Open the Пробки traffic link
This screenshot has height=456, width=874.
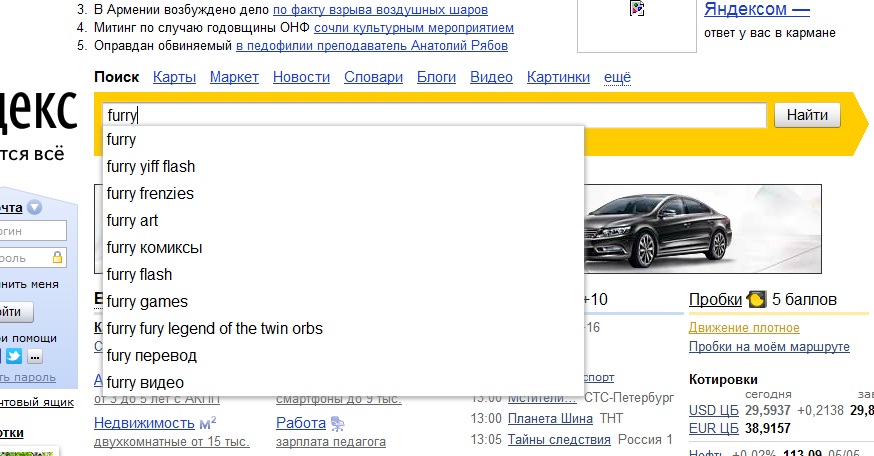pos(715,299)
